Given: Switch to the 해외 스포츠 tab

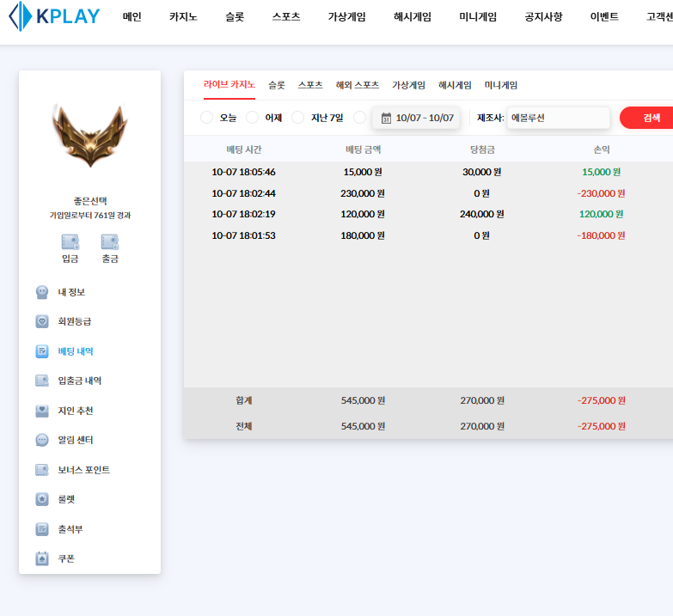Looking at the screenshot, I should pyautogui.click(x=357, y=85).
